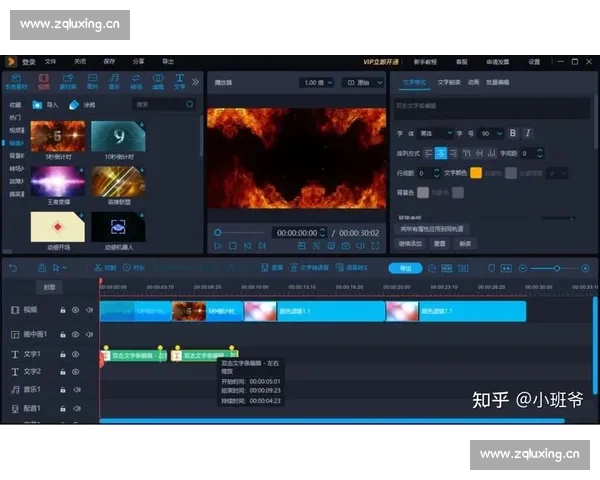Image resolution: width=600 pixels, height=480 pixels.
Task: Click the VIP立即开通 link
Action: pos(381,62)
